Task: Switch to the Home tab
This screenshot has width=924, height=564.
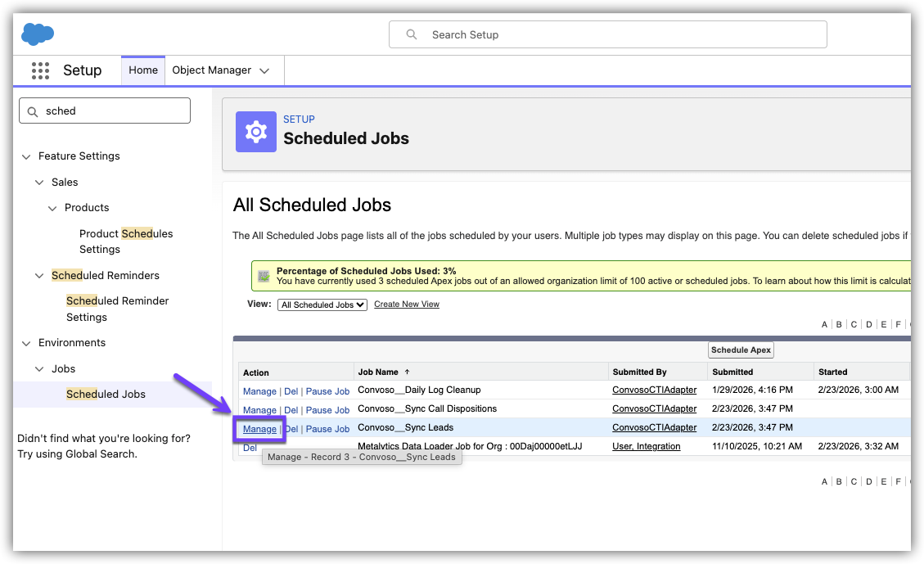Action: coord(143,70)
